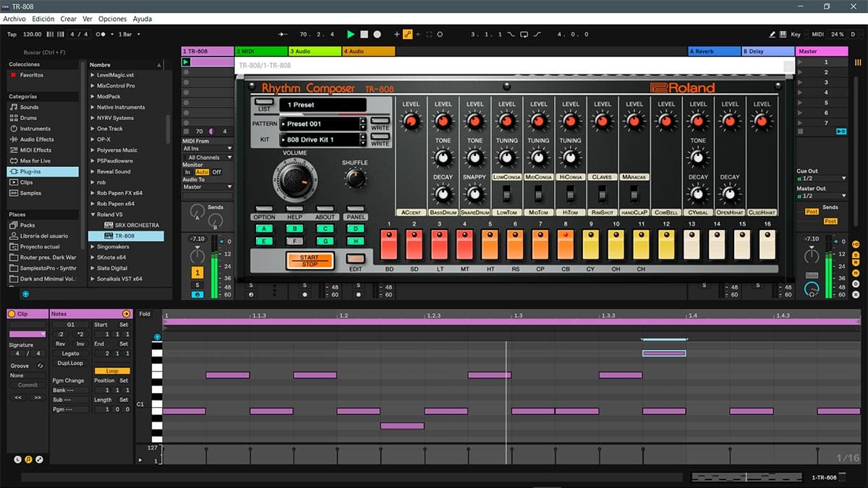Enable Key Map Mode switch
This screenshot has height=488, width=868.
[796, 34]
